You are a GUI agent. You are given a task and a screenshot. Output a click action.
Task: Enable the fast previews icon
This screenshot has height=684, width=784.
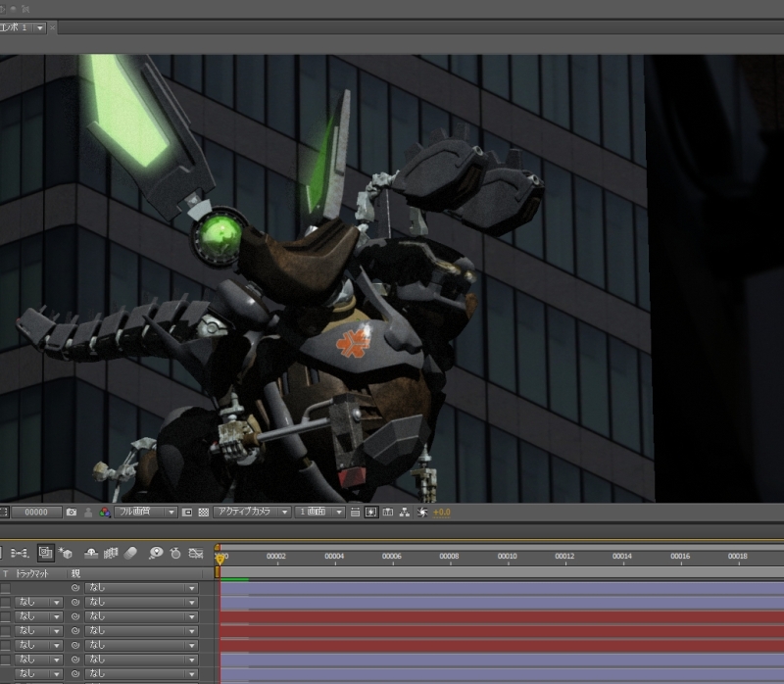[x=371, y=513]
